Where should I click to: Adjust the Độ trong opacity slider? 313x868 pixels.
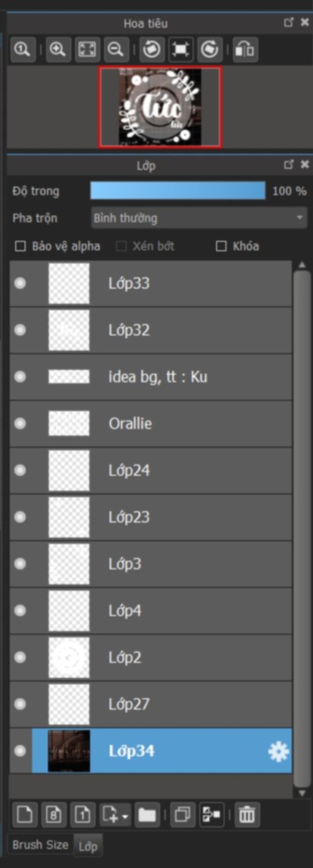point(178,191)
